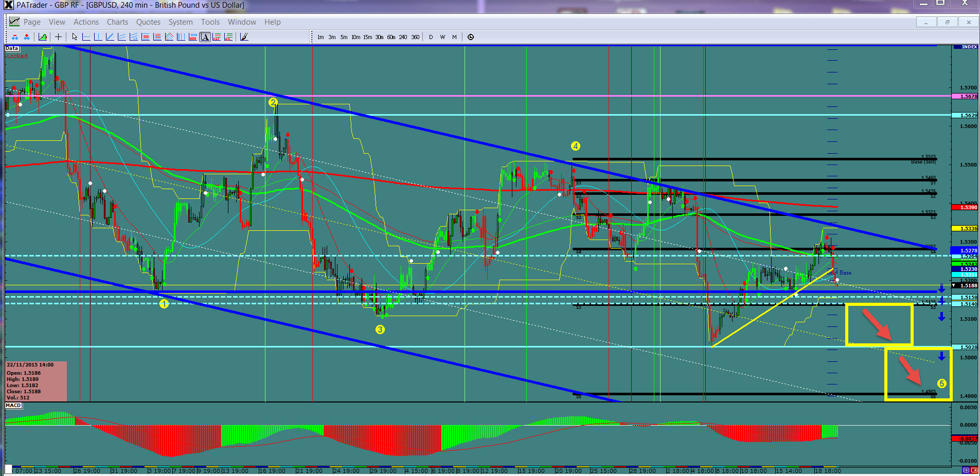Select the red-blue price band tool

(x=193, y=37)
